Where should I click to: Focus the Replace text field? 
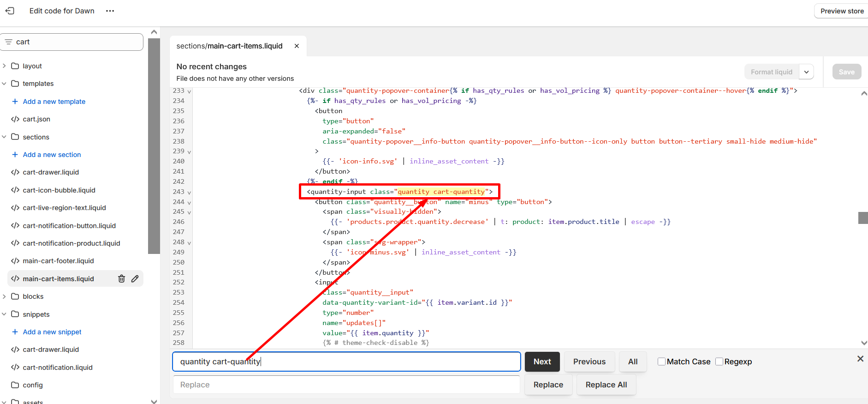point(346,385)
